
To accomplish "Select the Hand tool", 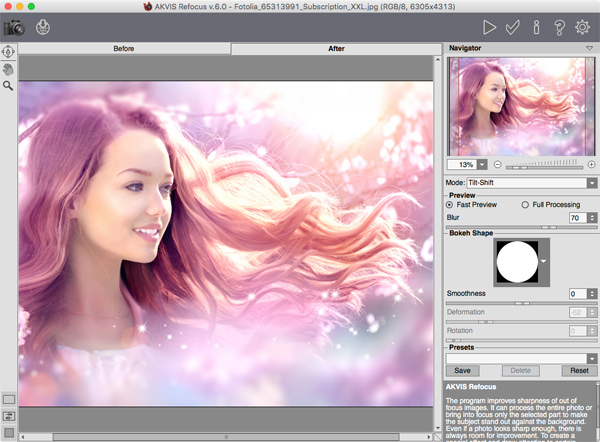I will (x=8, y=69).
